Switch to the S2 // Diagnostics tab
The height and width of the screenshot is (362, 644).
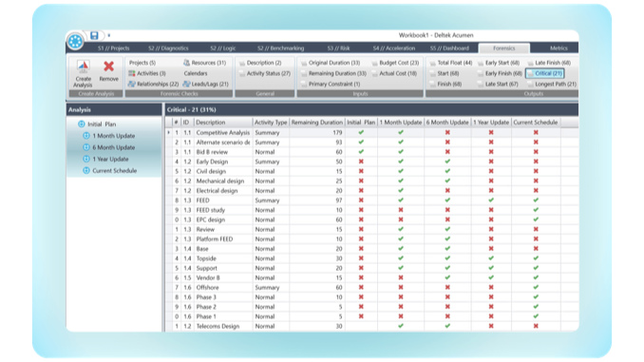168,48
